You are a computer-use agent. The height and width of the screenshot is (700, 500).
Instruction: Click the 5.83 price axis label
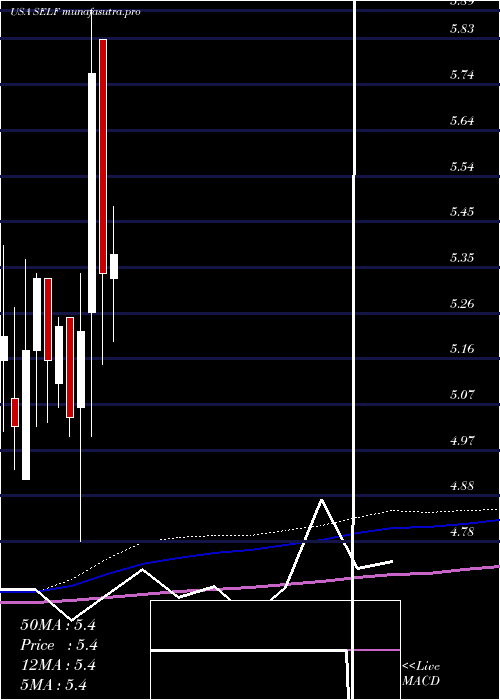462,29
